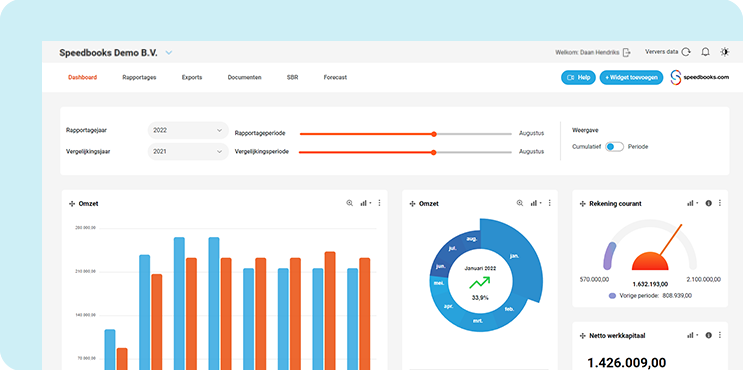Select the aug. donut segment
The width and height of the screenshot is (743, 370).
tap(471, 239)
